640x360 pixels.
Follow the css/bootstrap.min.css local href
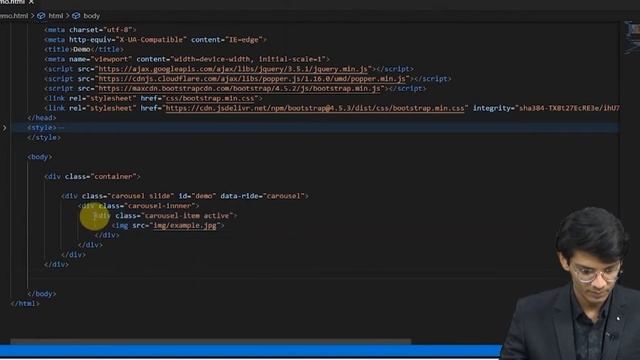click(x=210, y=98)
